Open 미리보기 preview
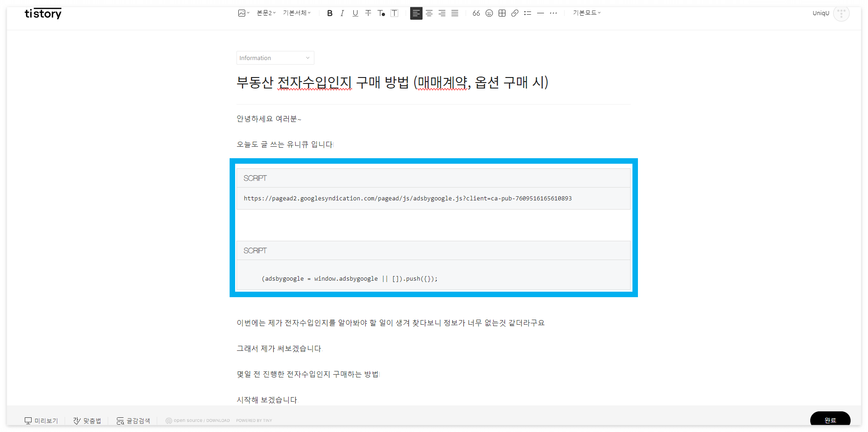Viewport: 868px width, 432px height. pos(41,421)
